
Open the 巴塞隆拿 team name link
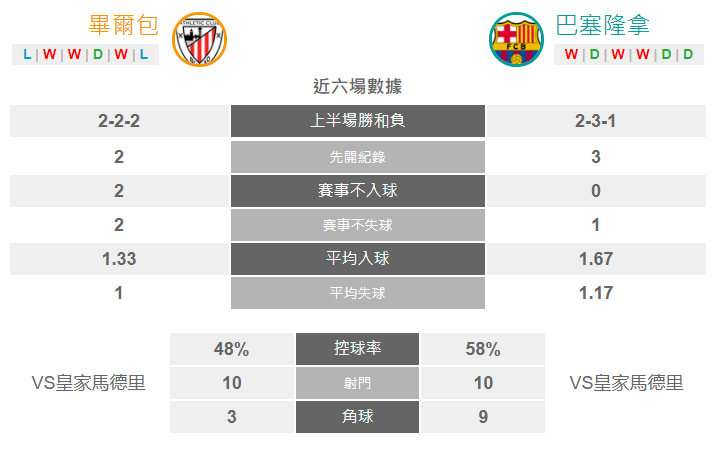pos(602,25)
